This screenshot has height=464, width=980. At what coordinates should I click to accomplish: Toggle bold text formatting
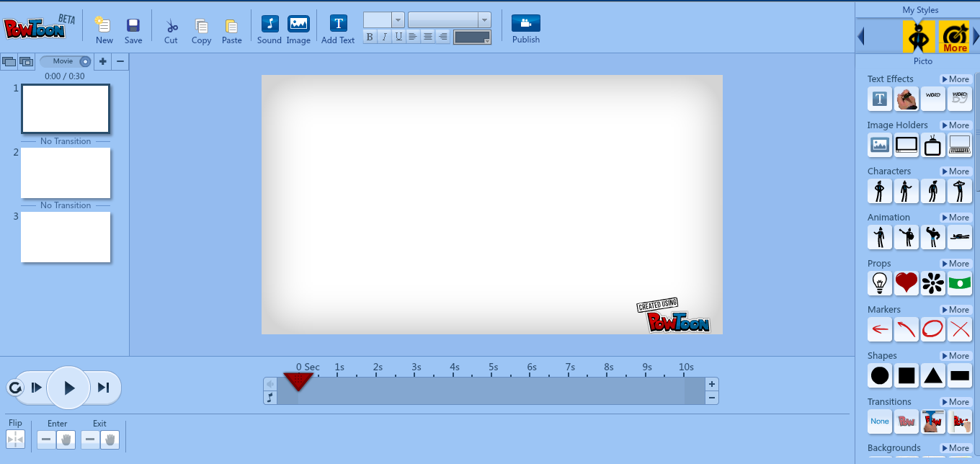pos(370,37)
